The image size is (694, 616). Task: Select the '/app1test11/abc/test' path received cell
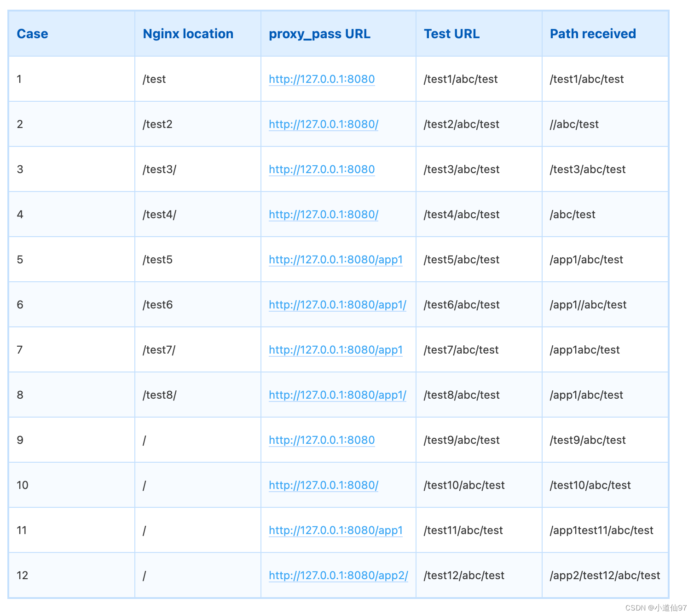tap(605, 530)
